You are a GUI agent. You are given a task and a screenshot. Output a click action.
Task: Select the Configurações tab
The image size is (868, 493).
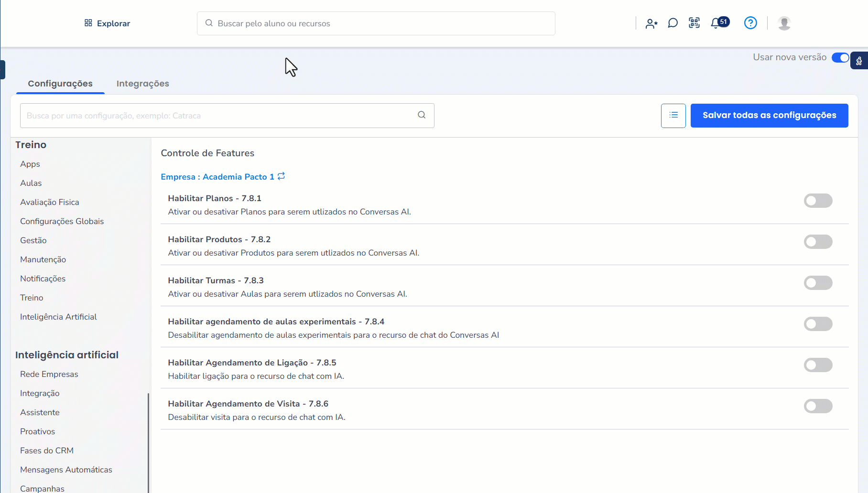click(60, 84)
